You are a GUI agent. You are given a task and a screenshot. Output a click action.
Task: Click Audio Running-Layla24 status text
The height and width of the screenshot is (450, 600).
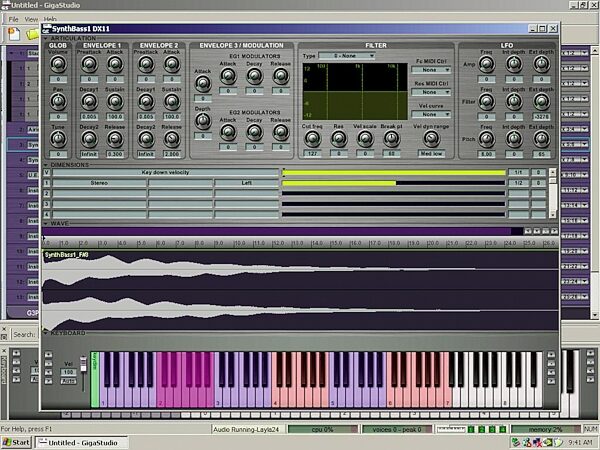246,430
